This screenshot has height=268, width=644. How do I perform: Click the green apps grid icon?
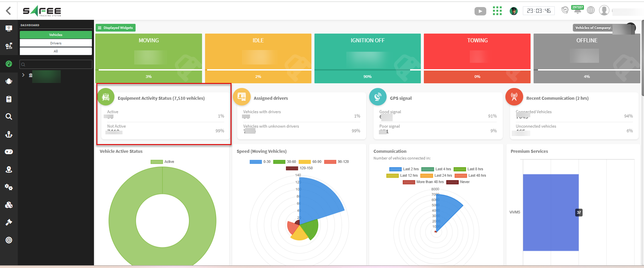tap(497, 11)
